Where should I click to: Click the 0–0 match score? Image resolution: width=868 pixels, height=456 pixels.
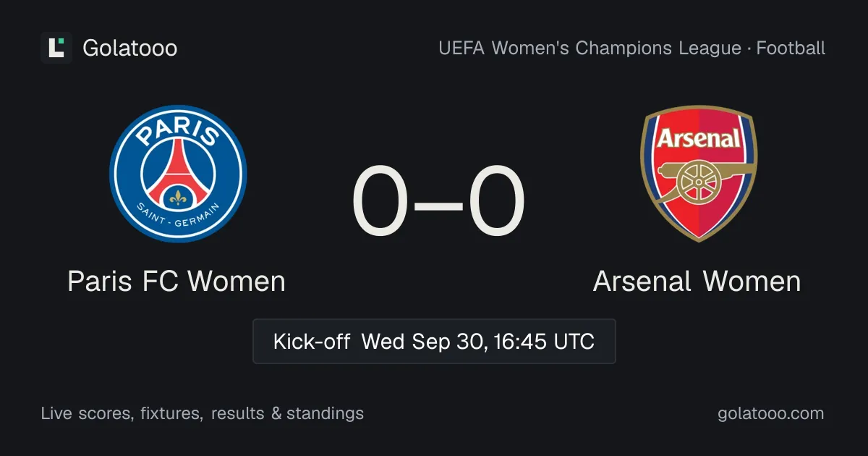tap(438, 203)
